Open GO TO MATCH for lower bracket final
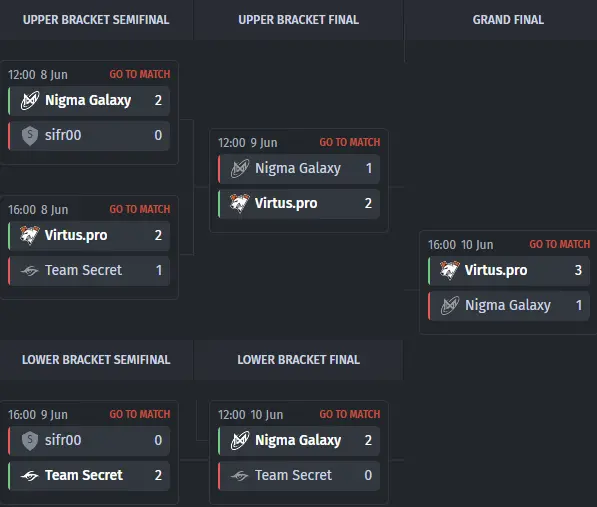 [350, 414]
